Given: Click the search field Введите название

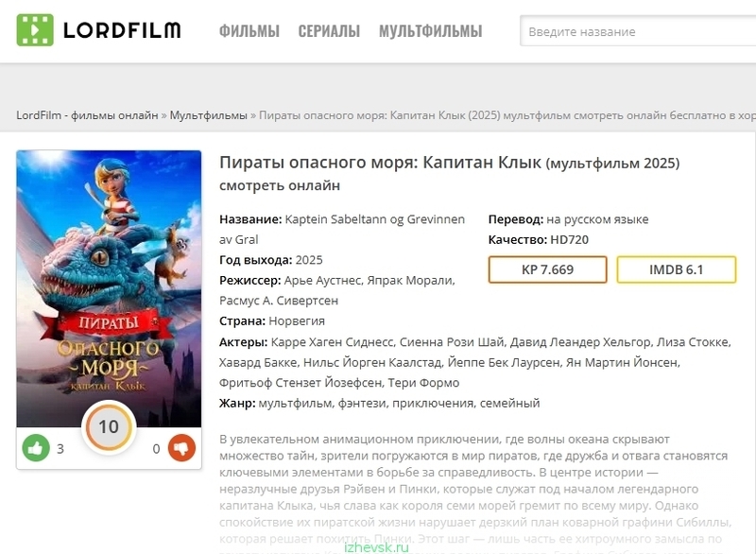Looking at the screenshot, I should (637, 31).
